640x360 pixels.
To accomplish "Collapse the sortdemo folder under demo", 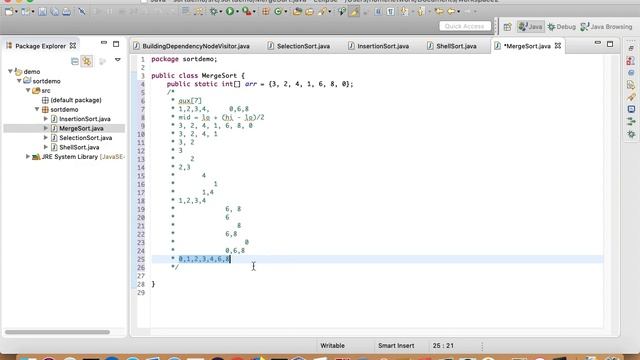I will click(19, 81).
